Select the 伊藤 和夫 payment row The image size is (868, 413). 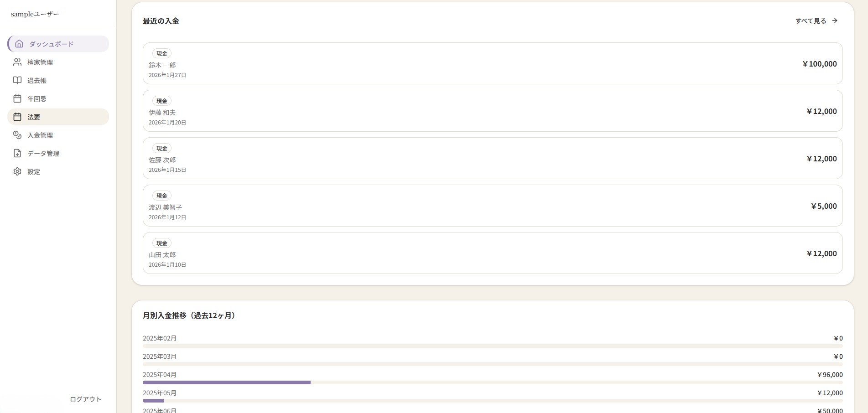(493, 111)
